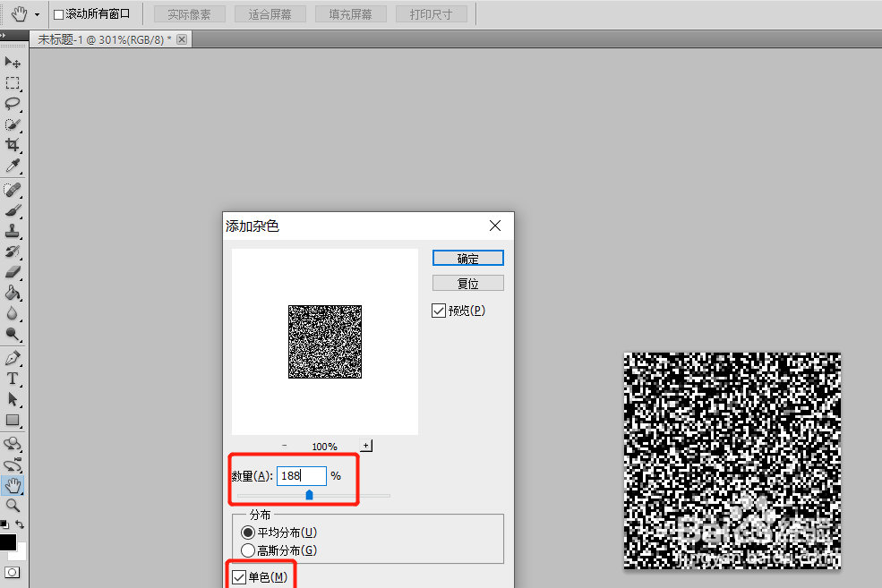This screenshot has width=882, height=588.
Task: Select the Clone Stamp tool
Action: 13,231
